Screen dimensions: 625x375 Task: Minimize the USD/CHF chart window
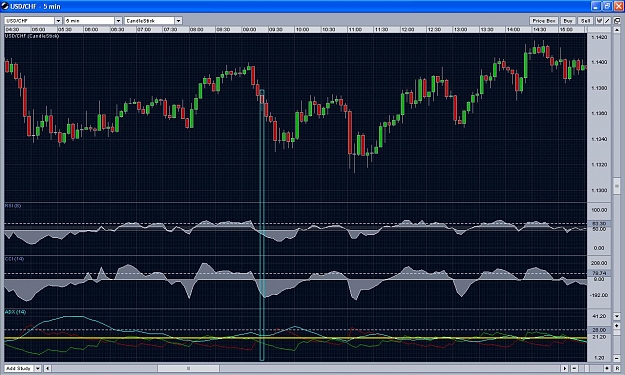pyautogui.click(x=596, y=6)
